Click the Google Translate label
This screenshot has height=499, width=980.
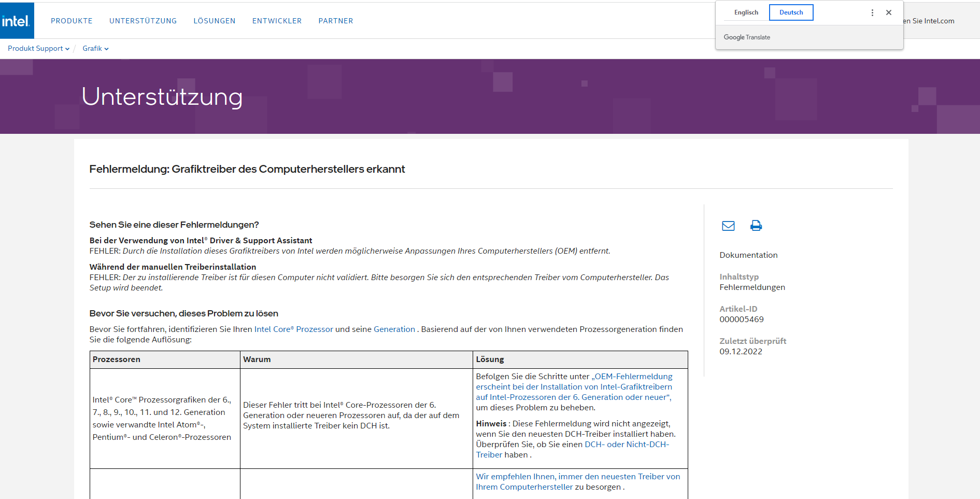point(747,37)
